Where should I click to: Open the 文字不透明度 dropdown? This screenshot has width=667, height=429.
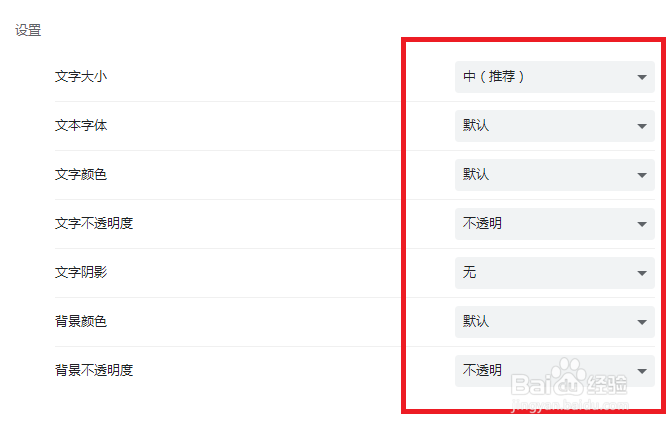tap(554, 224)
